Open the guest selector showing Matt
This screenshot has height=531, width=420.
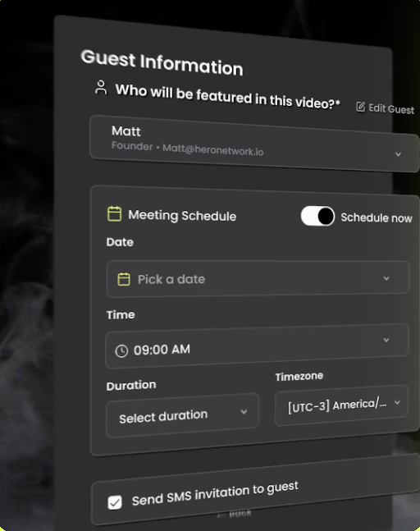coord(254,144)
